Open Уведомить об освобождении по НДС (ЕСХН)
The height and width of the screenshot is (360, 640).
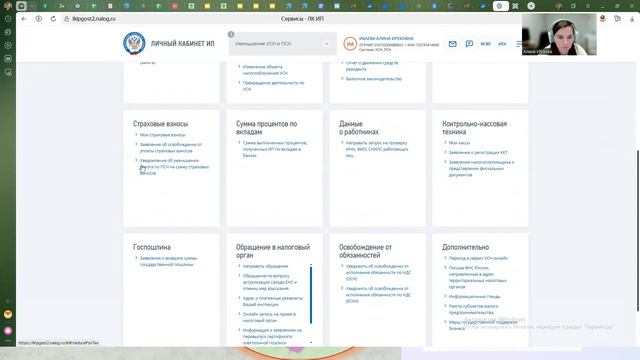(378, 295)
